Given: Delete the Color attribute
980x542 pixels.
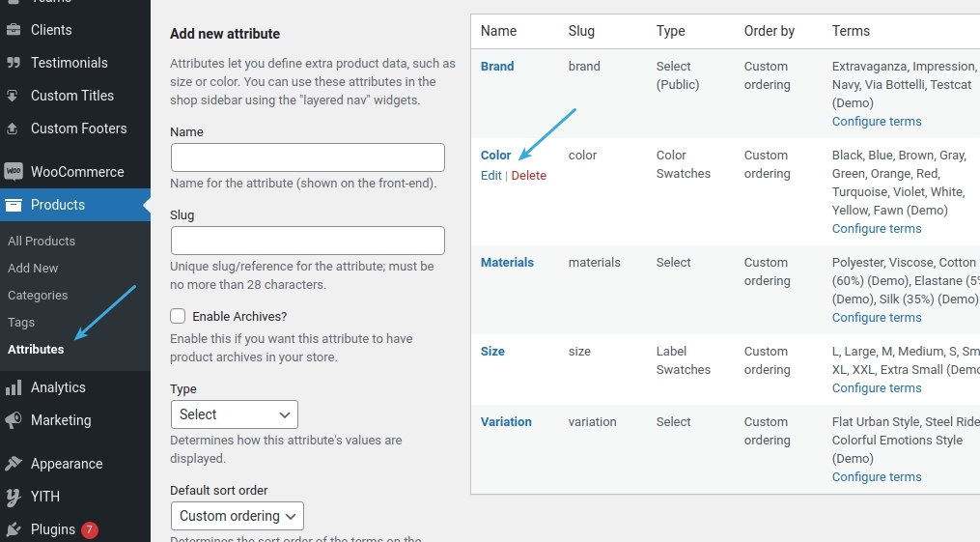Looking at the screenshot, I should pyautogui.click(x=528, y=175).
